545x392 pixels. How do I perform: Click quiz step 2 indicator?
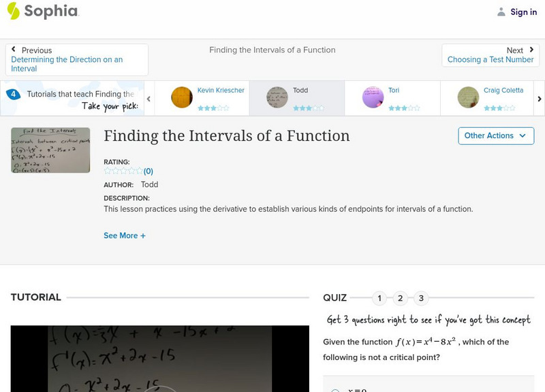[401, 297]
